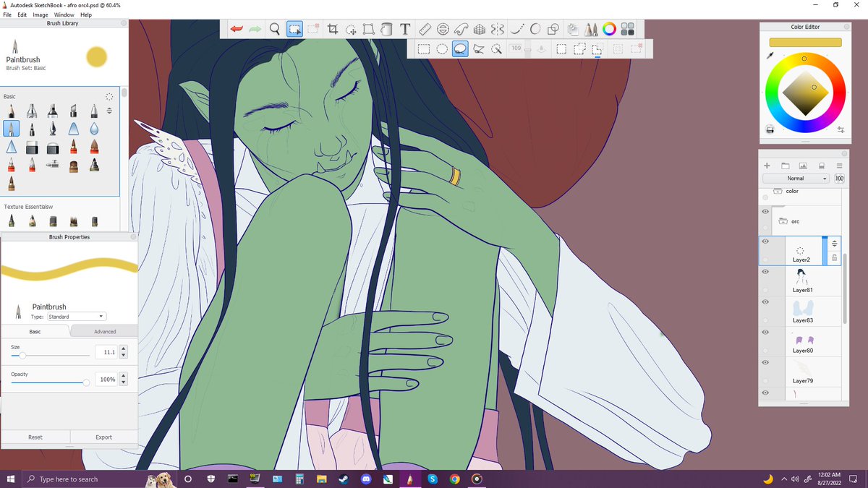Enable the French Curve tool
This screenshot has height=488, width=868.
pyautogui.click(x=461, y=30)
